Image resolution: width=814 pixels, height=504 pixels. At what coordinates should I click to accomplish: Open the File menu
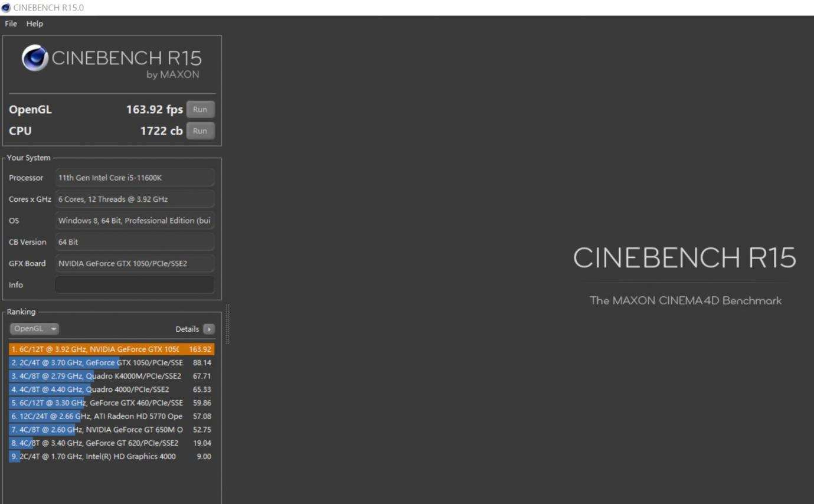(x=11, y=24)
